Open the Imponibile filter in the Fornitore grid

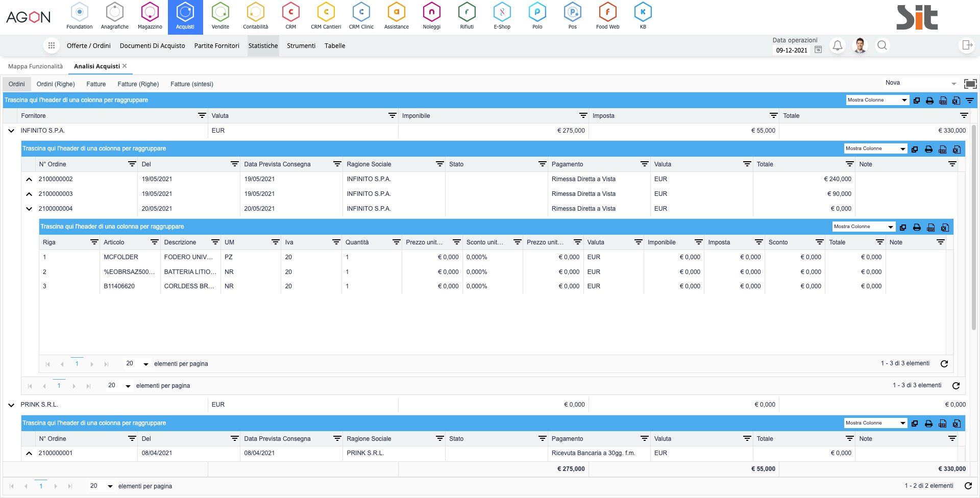(x=583, y=116)
